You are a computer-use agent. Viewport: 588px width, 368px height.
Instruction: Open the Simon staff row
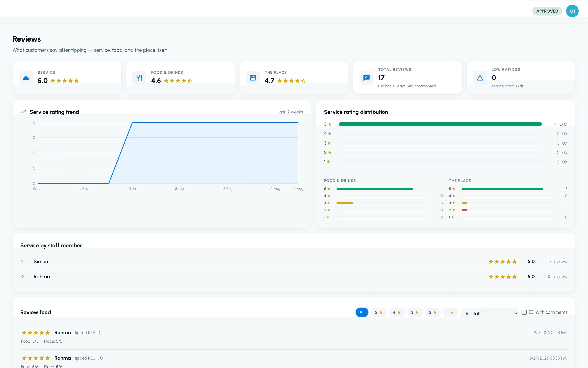294,262
